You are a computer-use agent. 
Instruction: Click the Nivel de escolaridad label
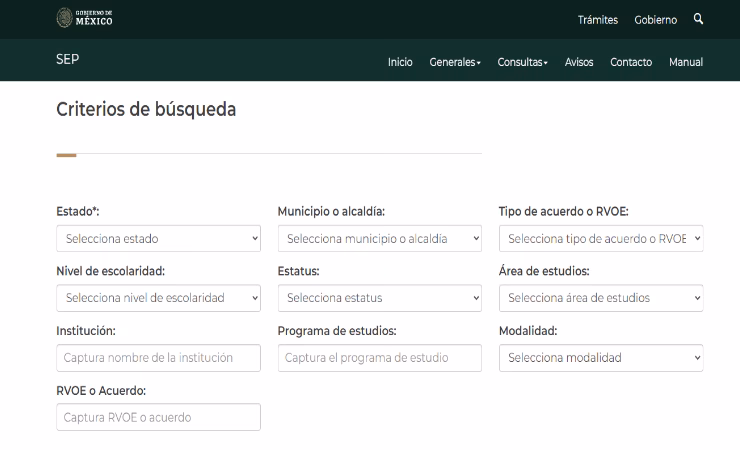pyautogui.click(x=110, y=271)
